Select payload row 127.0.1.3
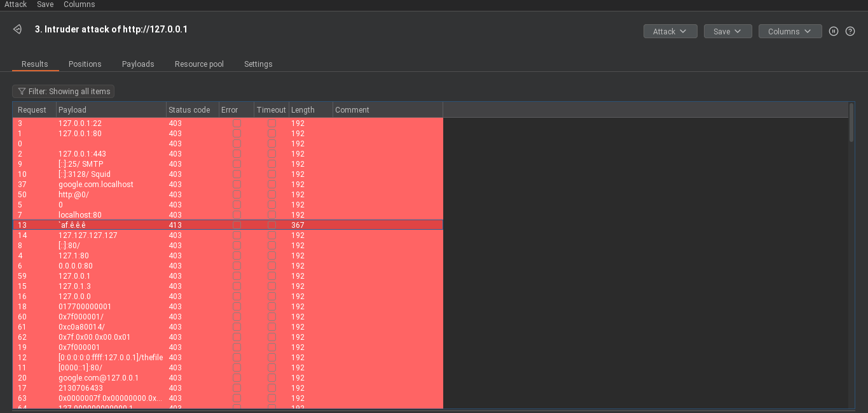Screen dimensions: 868x413 tap(228, 286)
